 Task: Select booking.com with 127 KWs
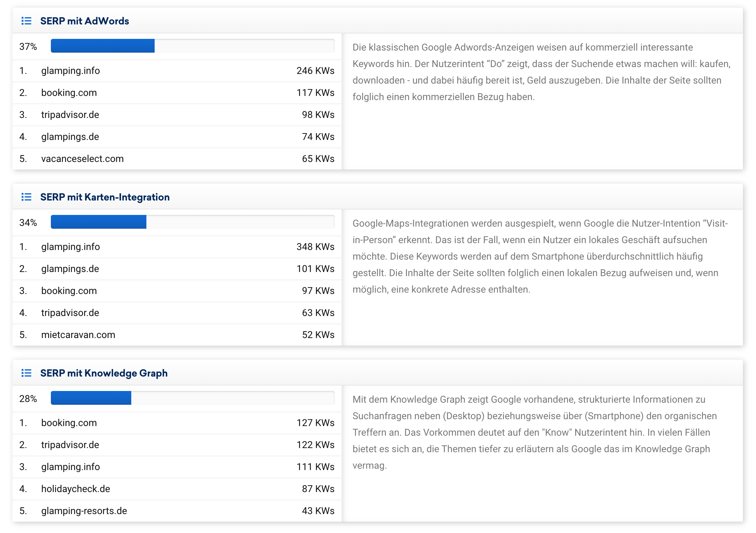pos(69,423)
